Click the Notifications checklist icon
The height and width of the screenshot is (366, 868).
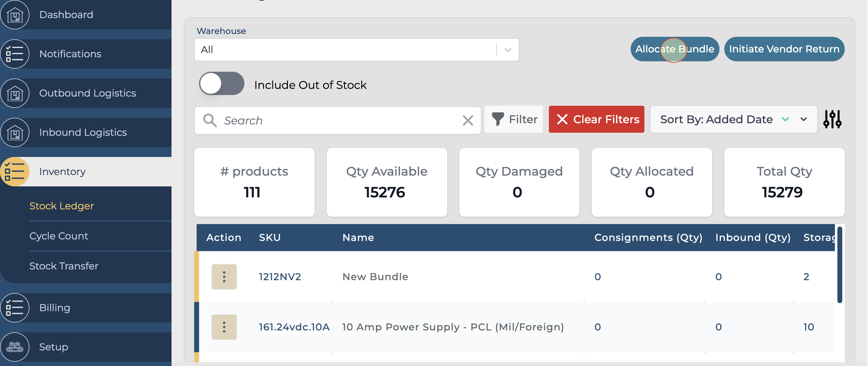point(15,54)
